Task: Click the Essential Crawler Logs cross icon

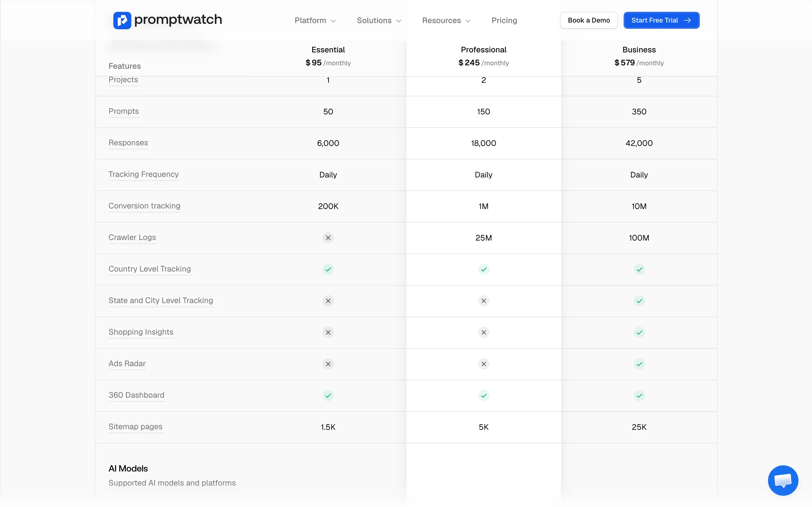Action: (x=328, y=238)
